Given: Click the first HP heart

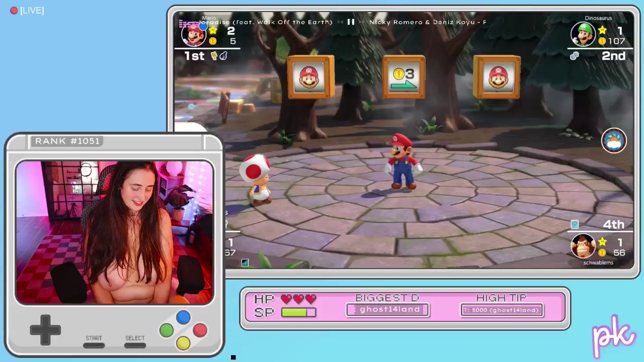Looking at the screenshot, I should pyautogui.click(x=286, y=299).
